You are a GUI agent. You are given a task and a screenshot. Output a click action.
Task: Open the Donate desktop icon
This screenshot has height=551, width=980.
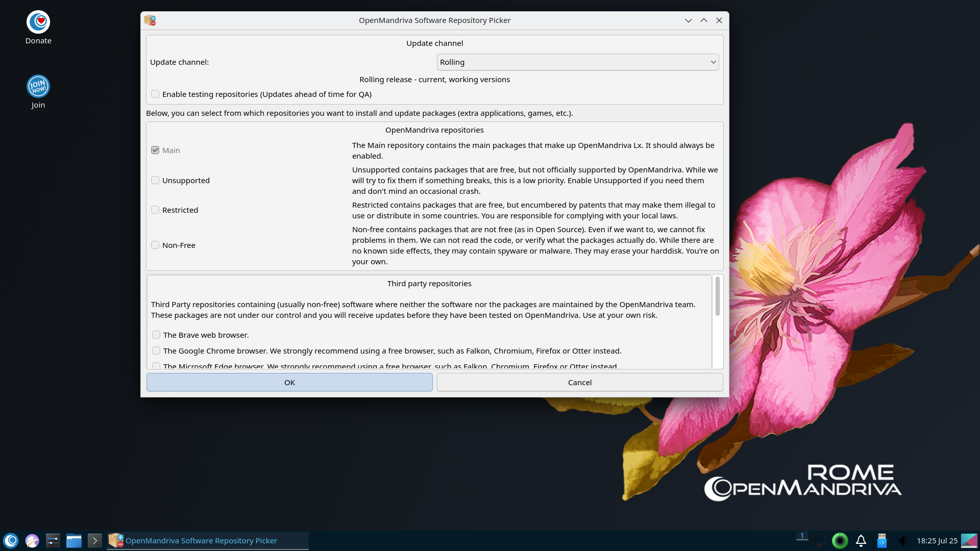pos(38,28)
